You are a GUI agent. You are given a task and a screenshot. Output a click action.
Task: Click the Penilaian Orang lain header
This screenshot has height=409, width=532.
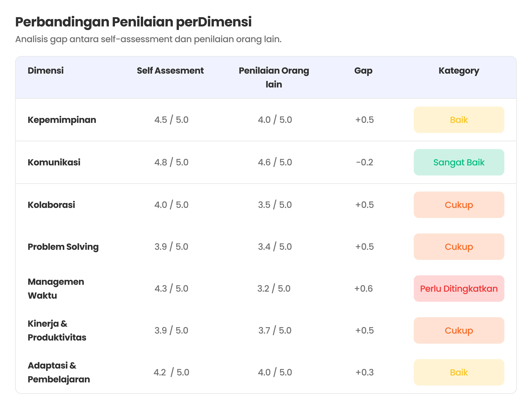click(x=274, y=77)
